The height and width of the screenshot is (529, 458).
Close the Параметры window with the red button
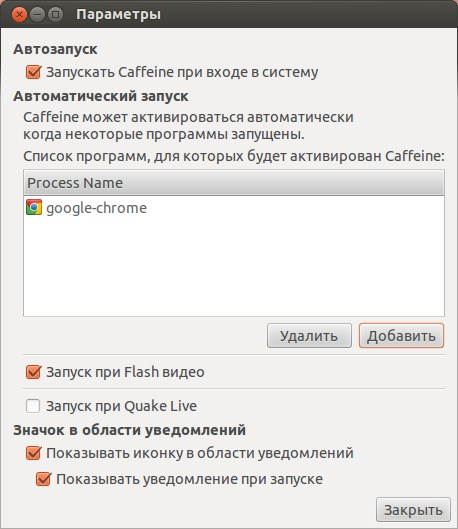pyautogui.click(x=19, y=15)
